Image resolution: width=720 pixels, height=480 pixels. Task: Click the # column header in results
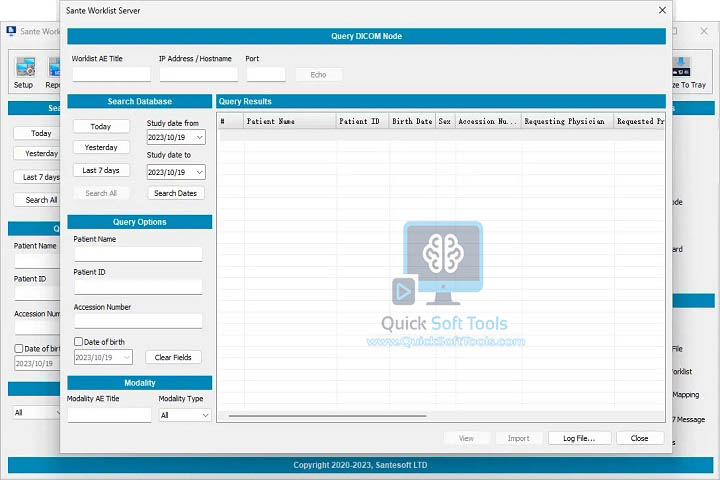pyautogui.click(x=231, y=121)
